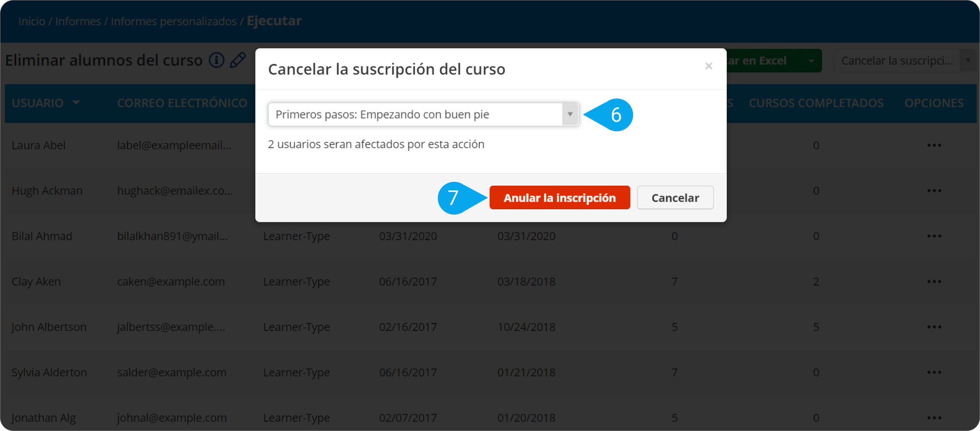This screenshot has width=980, height=431.
Task: Click the Cancelar button in dialog
Action: 675,198
